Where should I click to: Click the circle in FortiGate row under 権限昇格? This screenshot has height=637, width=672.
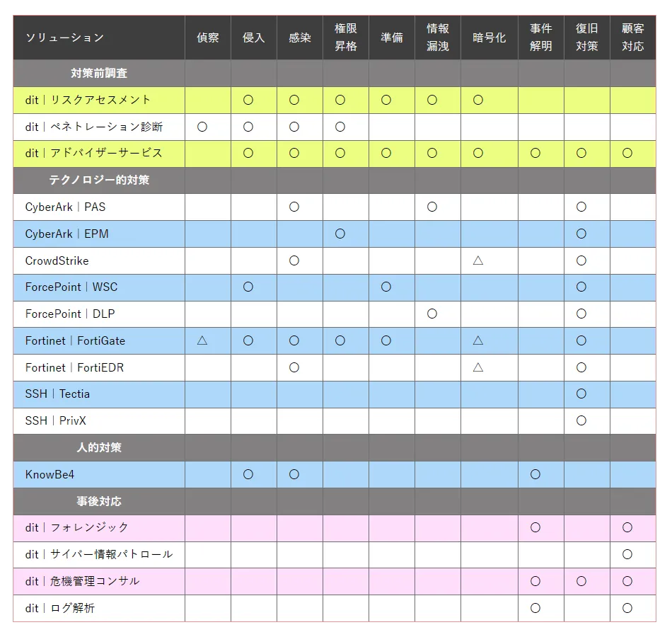340,340
